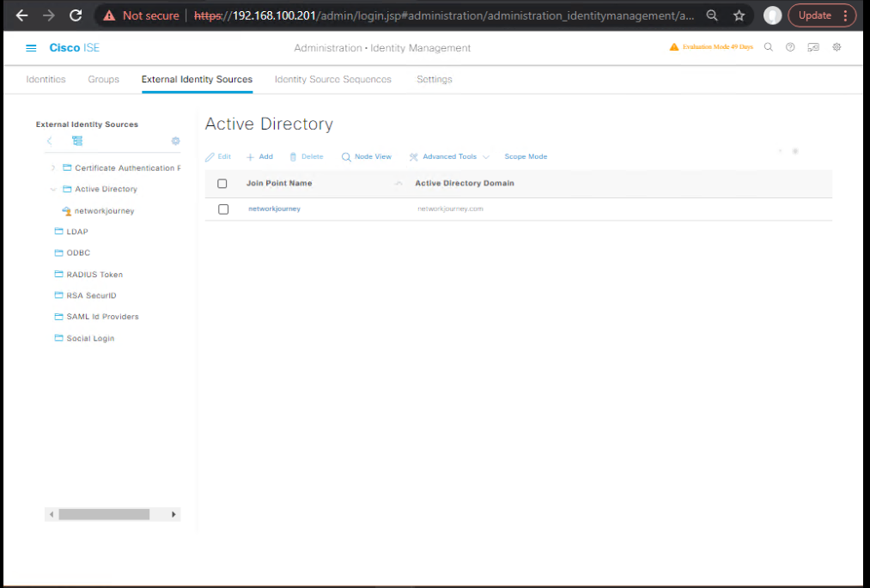Viewport: 870px width, 588px height.
Task: Open the Advanced Tools dropdown
Action: pos(449,157)
